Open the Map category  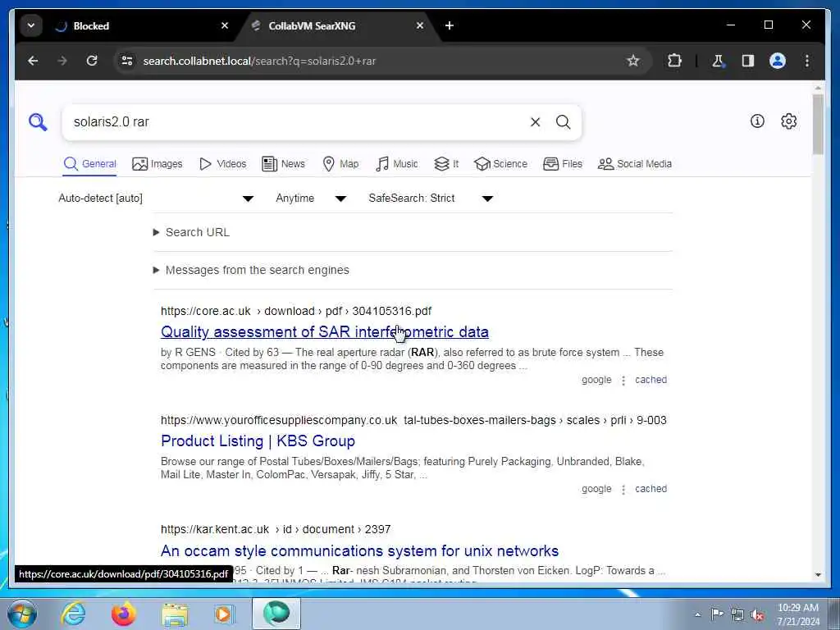340,164
